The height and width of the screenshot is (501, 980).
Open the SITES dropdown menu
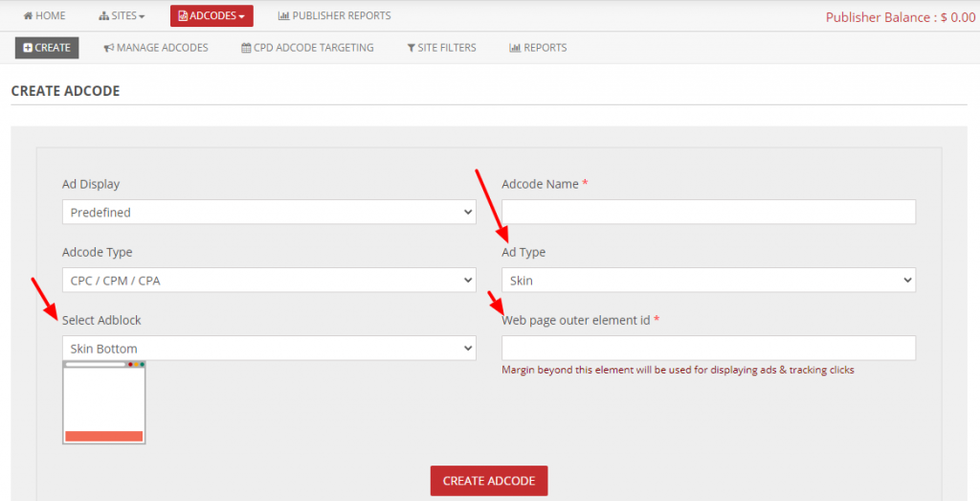click(x=122, y=15)
